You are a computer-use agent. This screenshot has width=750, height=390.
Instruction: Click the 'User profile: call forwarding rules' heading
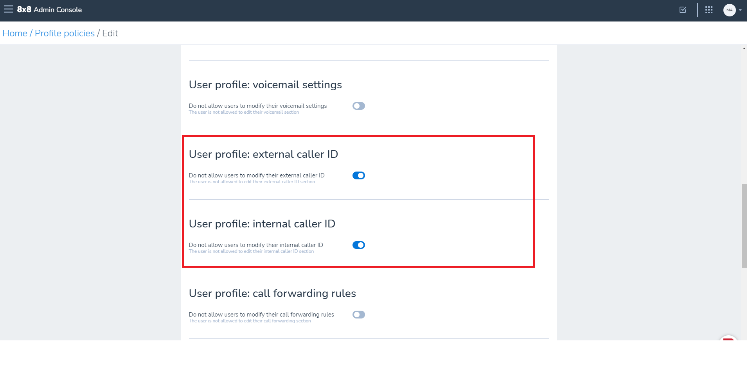[x=273, y=293]
